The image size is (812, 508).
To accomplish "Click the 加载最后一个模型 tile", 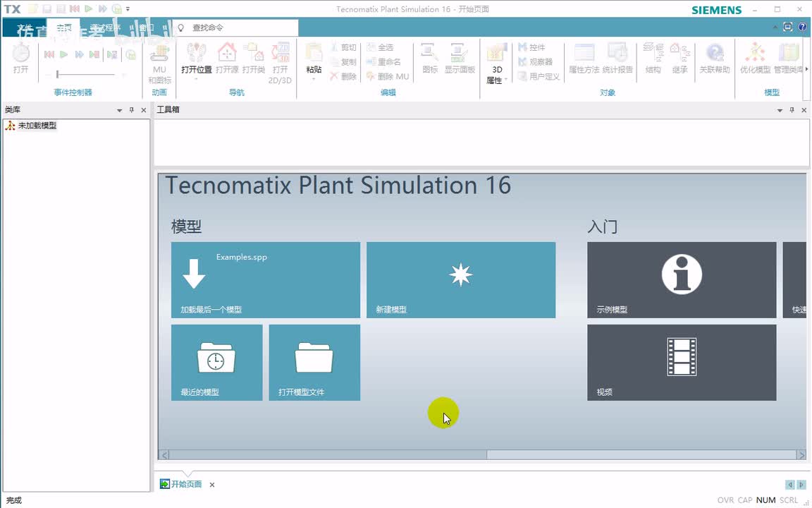I will [266, 280].
